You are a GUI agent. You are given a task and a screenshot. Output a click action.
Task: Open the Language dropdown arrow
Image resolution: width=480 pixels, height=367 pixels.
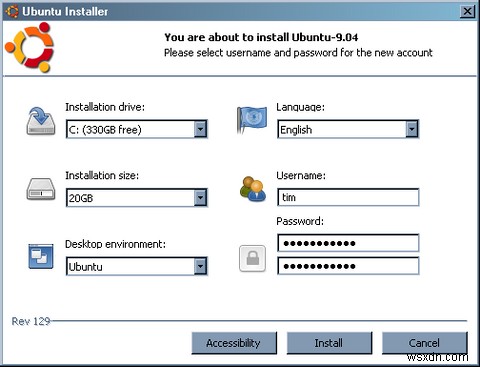412,129
